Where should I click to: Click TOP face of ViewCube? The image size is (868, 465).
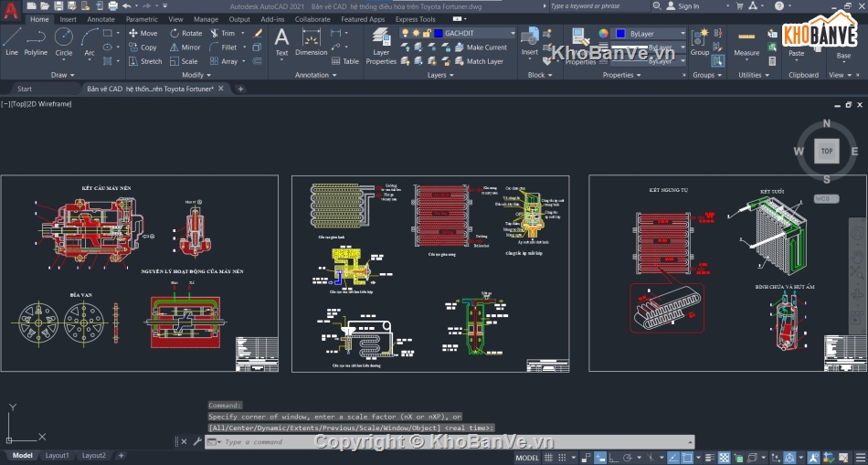click(x=827, y=151)
